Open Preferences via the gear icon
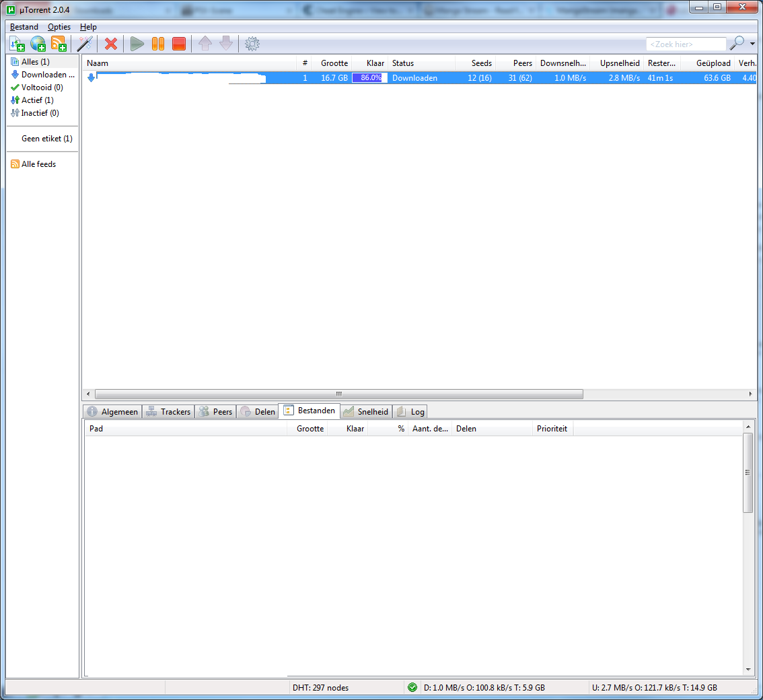 coord(252,44)
